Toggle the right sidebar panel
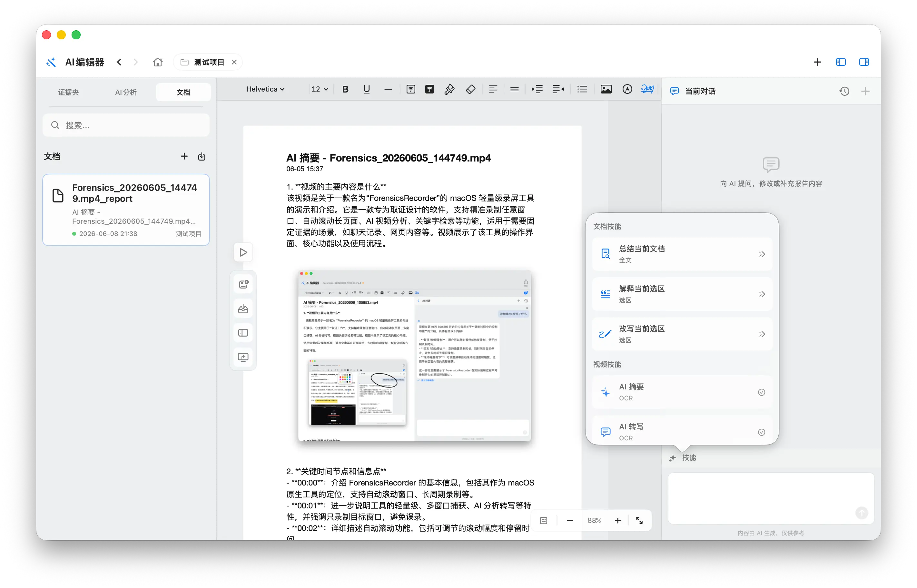This screenshot has height=588, width=917. coord(863,62)
